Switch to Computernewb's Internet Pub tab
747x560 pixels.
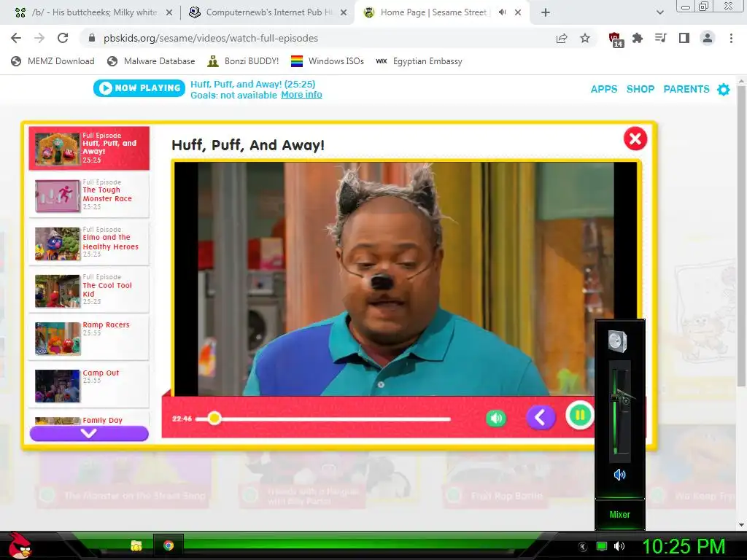(268, 12)
